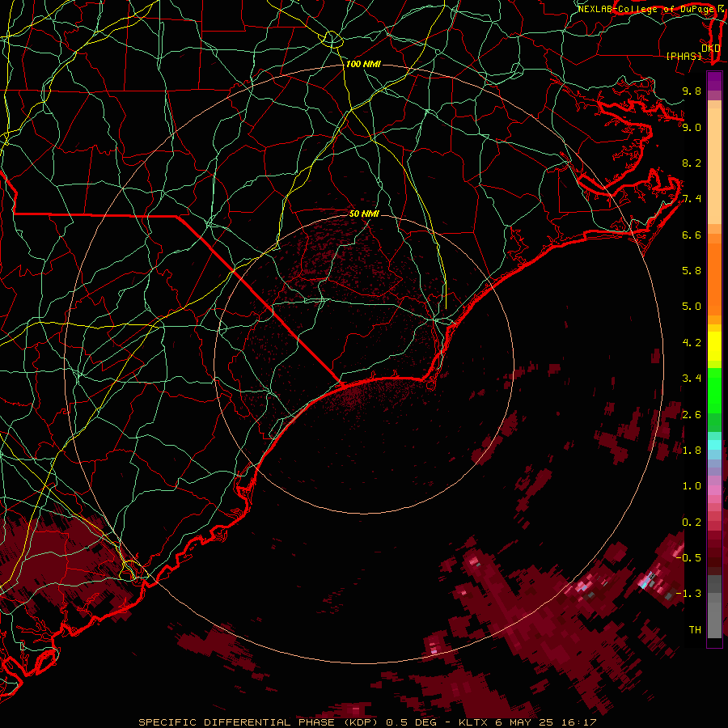
Task: Click the arrow icon after NEXLAB-College of DuPage
Action: pos(721,9)
